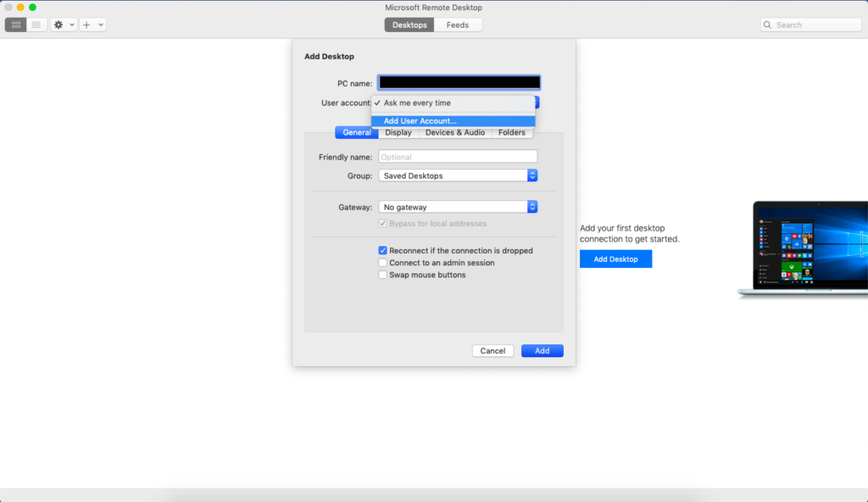Uncheck 'Reconnect if the connection is dropped'
Screen dimensions: 868x502
coord(382,250)
